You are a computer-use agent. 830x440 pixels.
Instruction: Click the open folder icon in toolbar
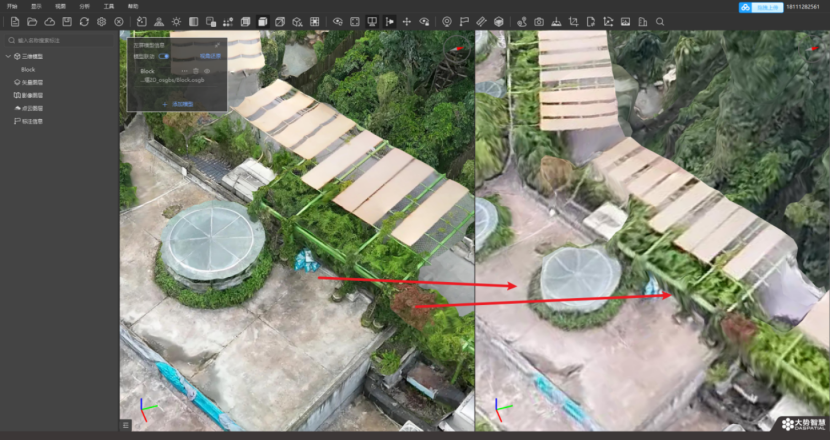pyautogui.click(x=32, y=21)
